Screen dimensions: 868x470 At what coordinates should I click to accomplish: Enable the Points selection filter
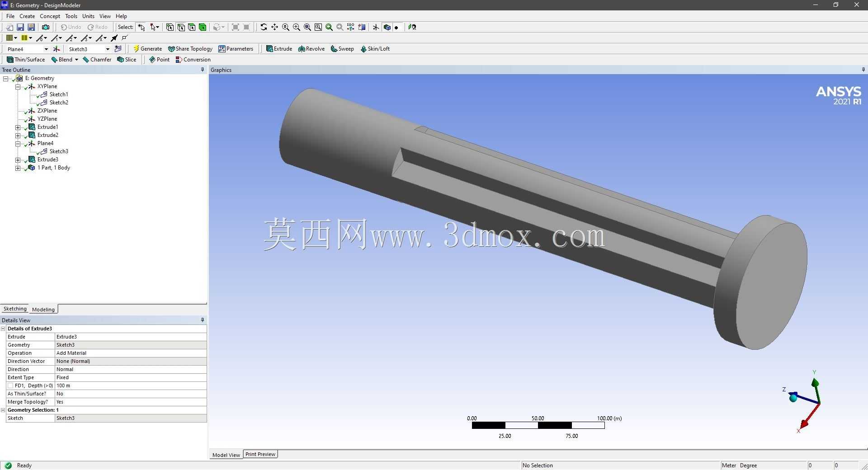pyautogui.click(x=170, y=27)
